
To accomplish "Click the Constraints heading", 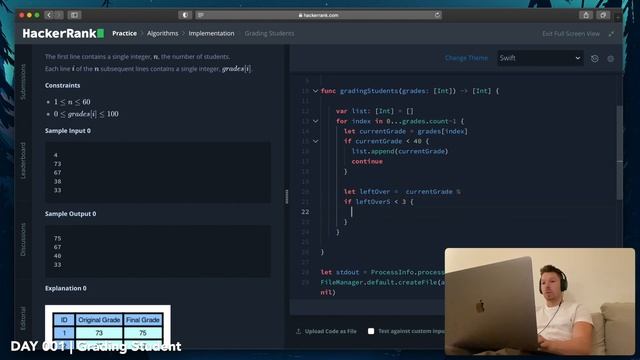I will pos(62,85).
